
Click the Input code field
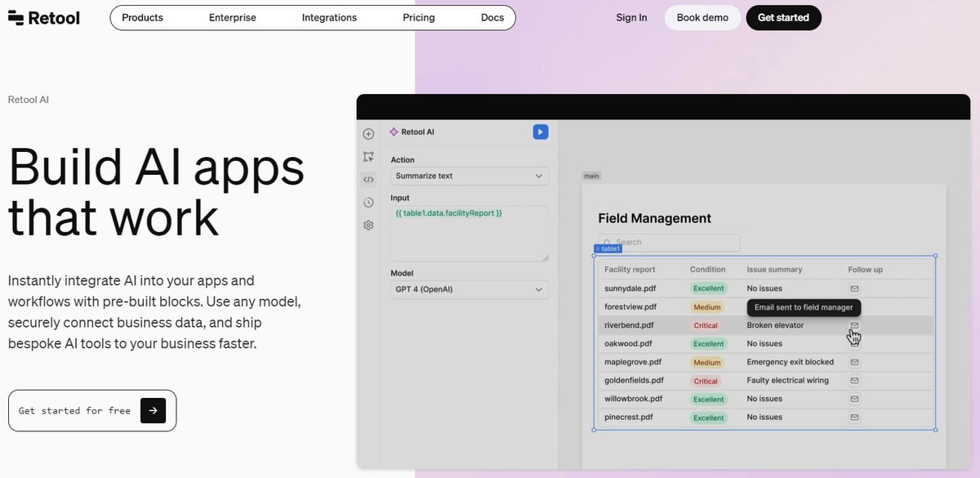point(470,234)
